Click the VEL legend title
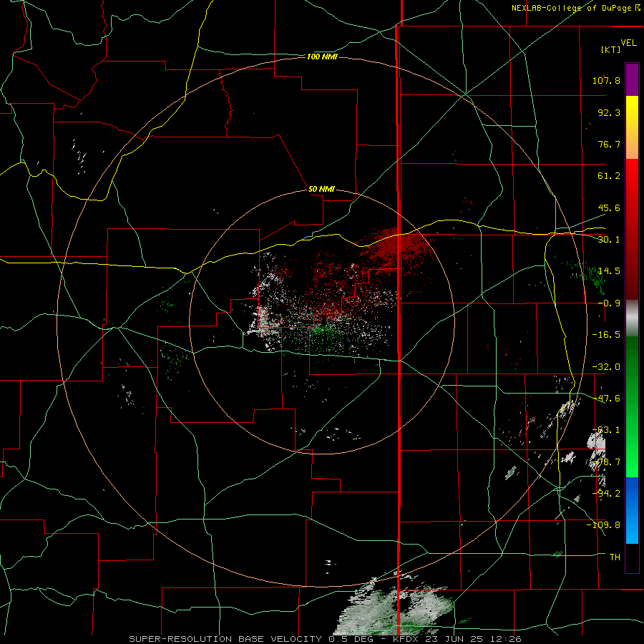 628,43
